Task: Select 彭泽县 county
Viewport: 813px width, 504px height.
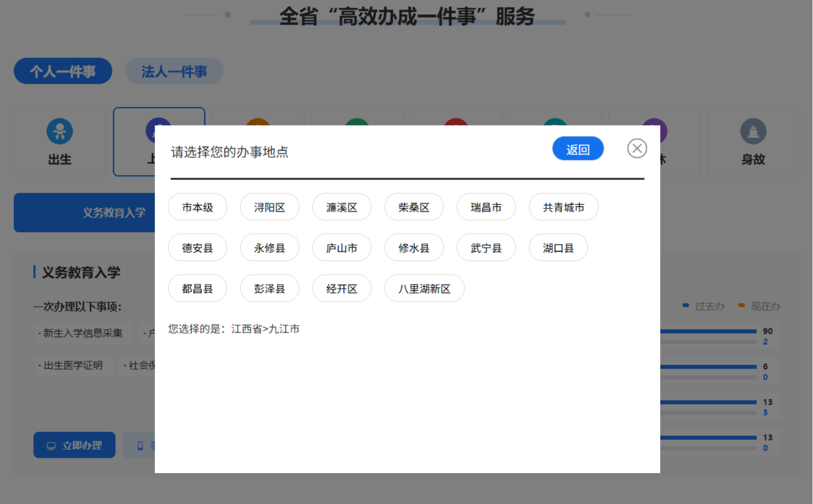Action: coord(270,289)
